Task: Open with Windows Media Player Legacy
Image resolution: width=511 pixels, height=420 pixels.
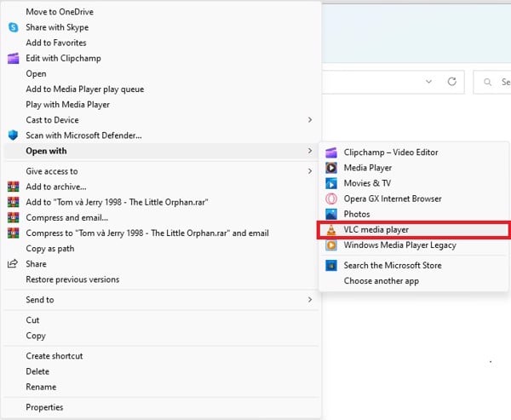Action: tap(400, 245)
